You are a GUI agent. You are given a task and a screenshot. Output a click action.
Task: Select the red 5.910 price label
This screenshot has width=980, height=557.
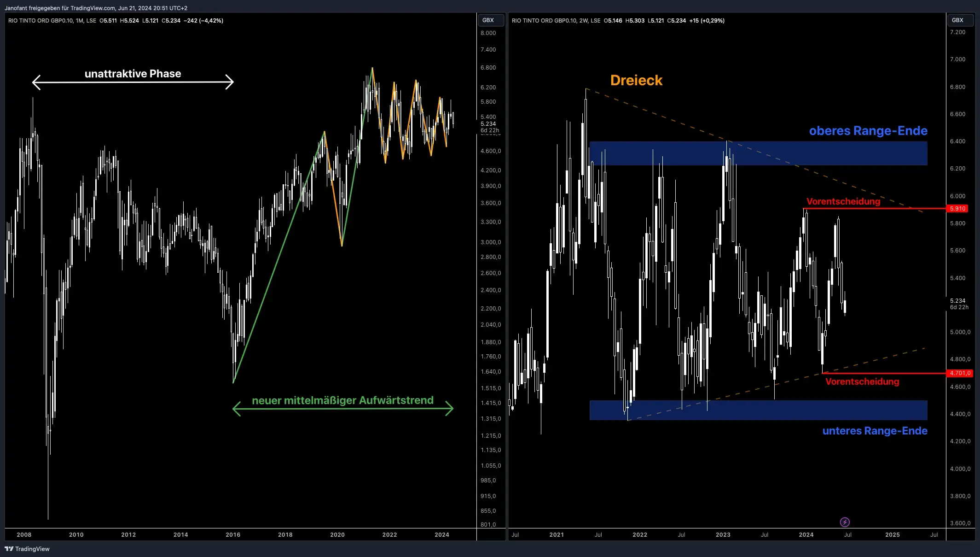[957, 209]
